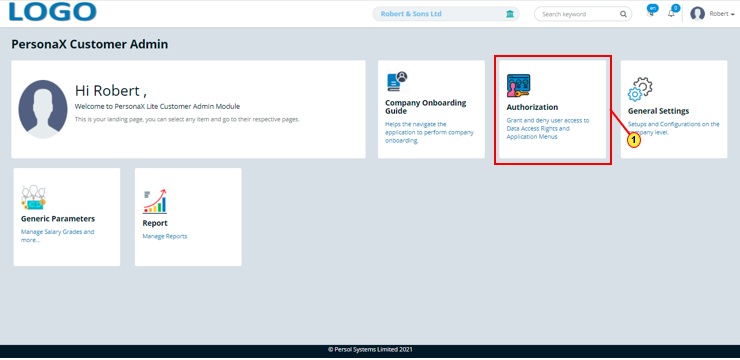Open the Authorization tile icon

pos(518,85)
